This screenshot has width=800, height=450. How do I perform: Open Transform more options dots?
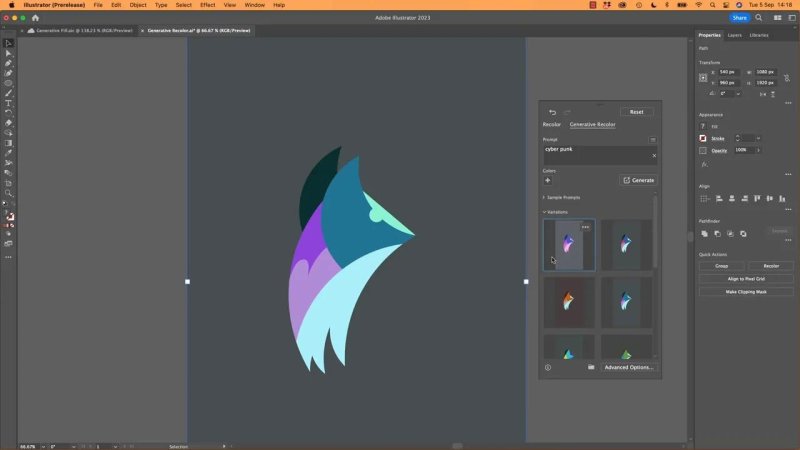coord(788,103)
